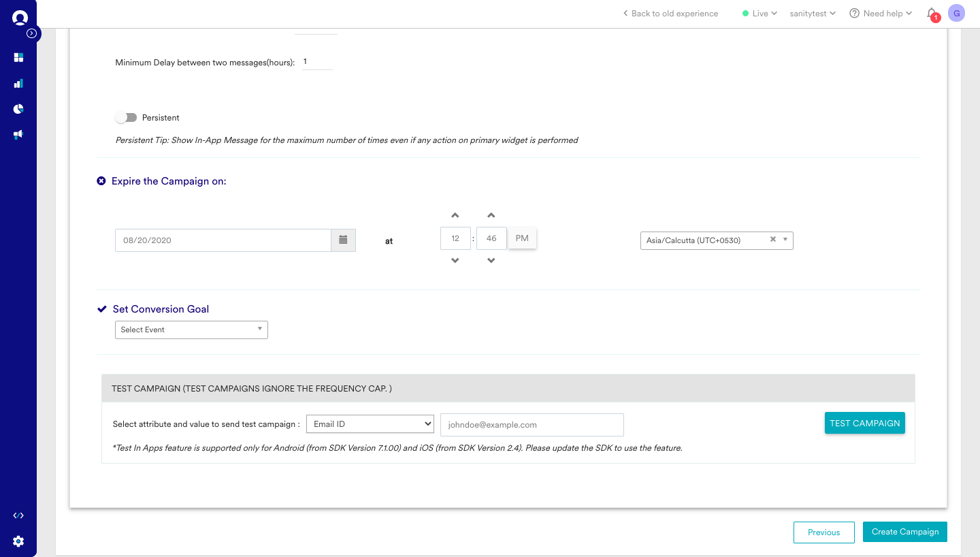Increase the hour with up arrow
The width and height of the screenshot is (980, 557).
tap(455, 216)
